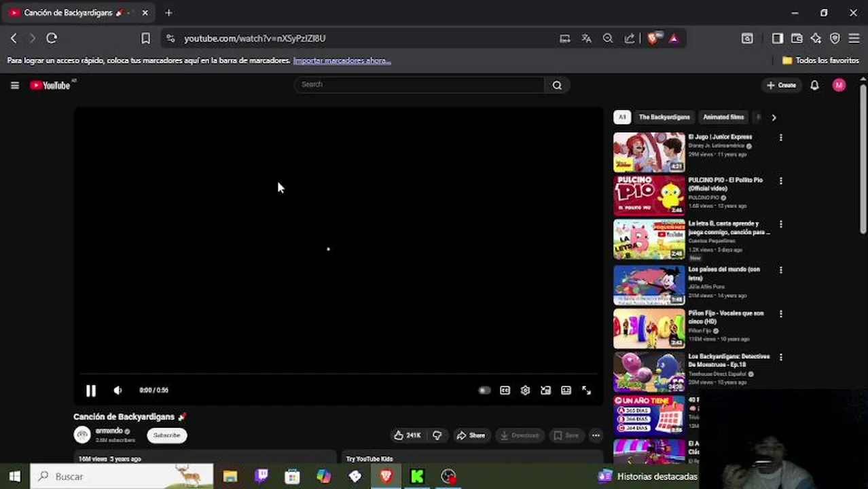
Task: Turn on closed captions in the player
Action: 505,391
